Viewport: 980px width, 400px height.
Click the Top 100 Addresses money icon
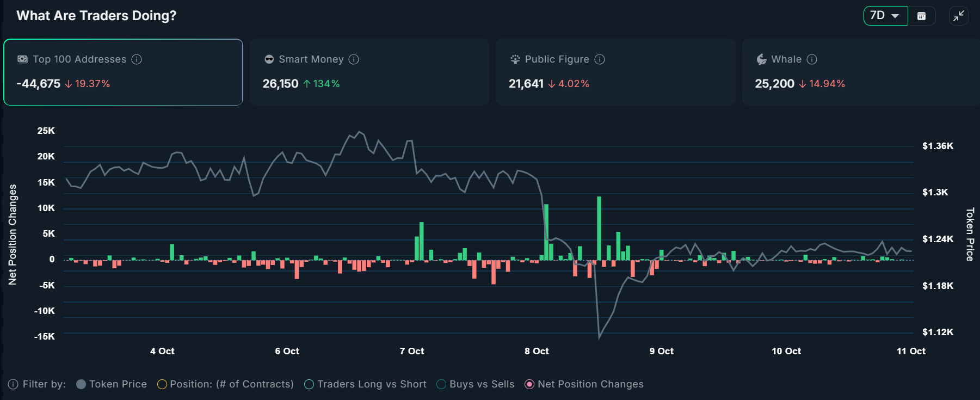[22, 59]
